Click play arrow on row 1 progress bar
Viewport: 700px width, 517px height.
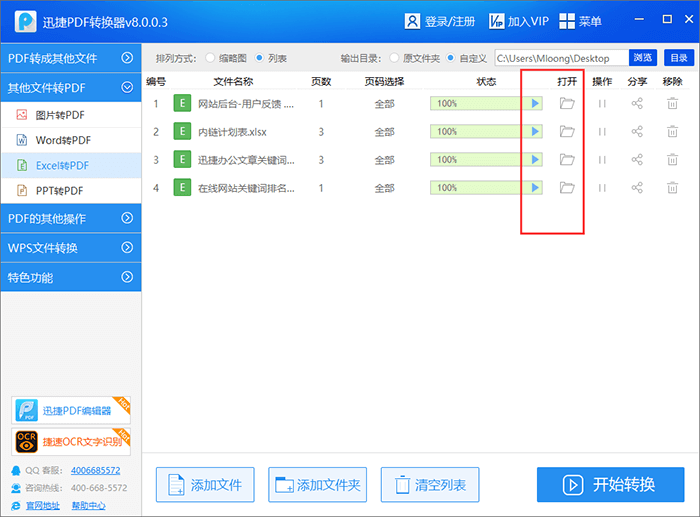click(x=535, y=104)
